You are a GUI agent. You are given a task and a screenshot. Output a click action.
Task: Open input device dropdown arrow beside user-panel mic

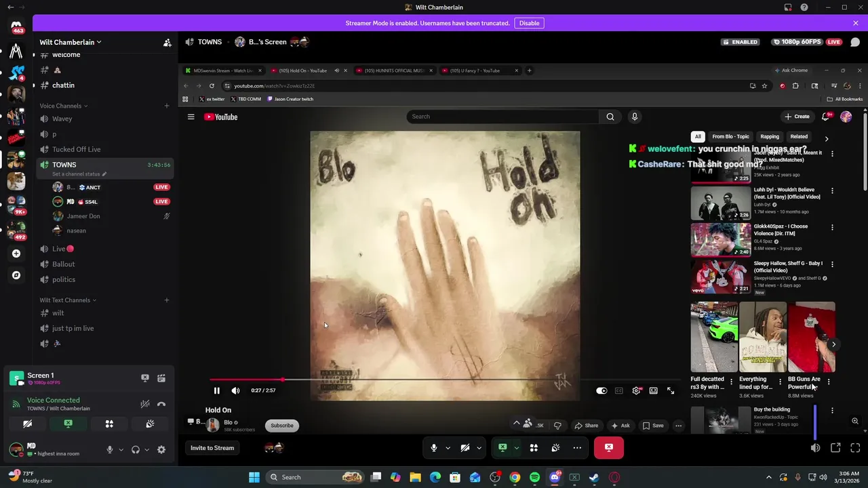coord(121,449)
